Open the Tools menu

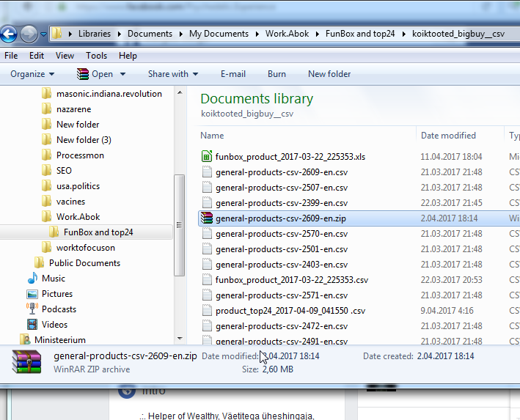click(x=97, y=56)
